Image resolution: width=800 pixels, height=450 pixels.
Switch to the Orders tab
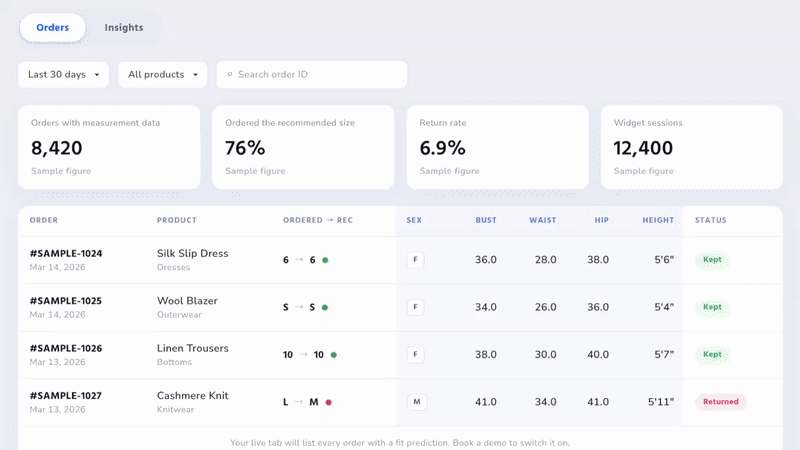[53, 28]
